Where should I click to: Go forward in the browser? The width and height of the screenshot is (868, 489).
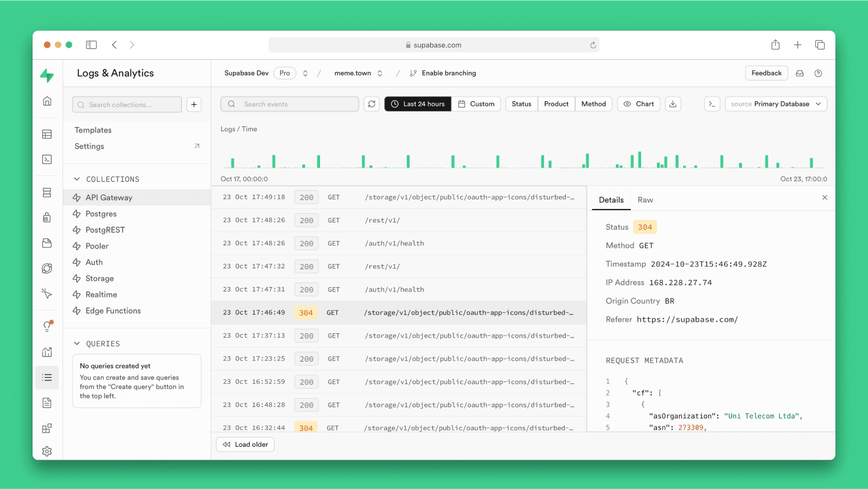[x=132, y=45]
